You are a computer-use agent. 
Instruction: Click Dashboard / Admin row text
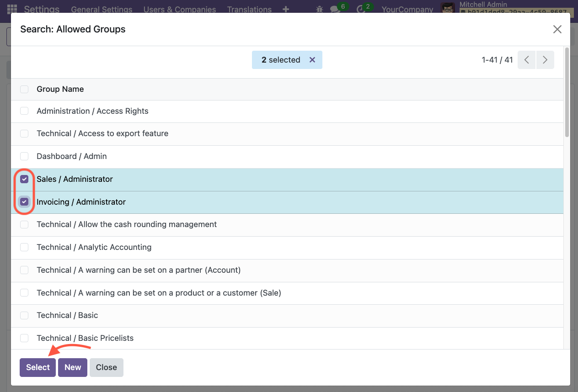[x=72, y=156]
